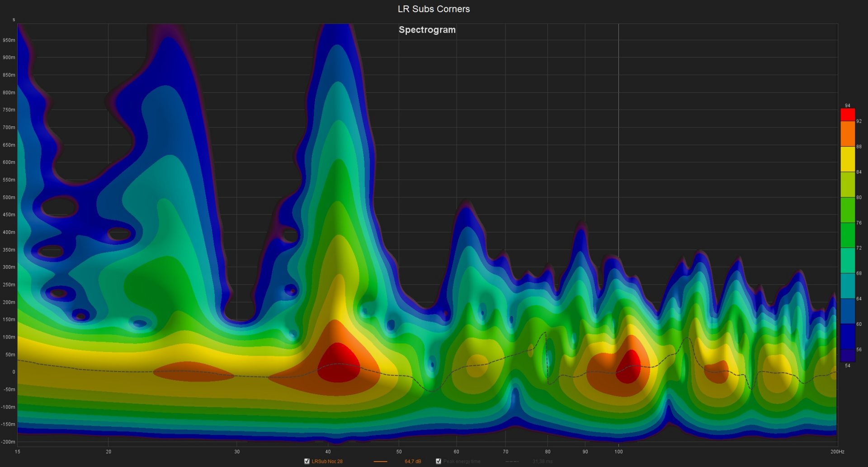The height and width of the screenshot is (467, 868).
Task: Toggle the Peak energy time checkbox
Action: tap(438, 461)
